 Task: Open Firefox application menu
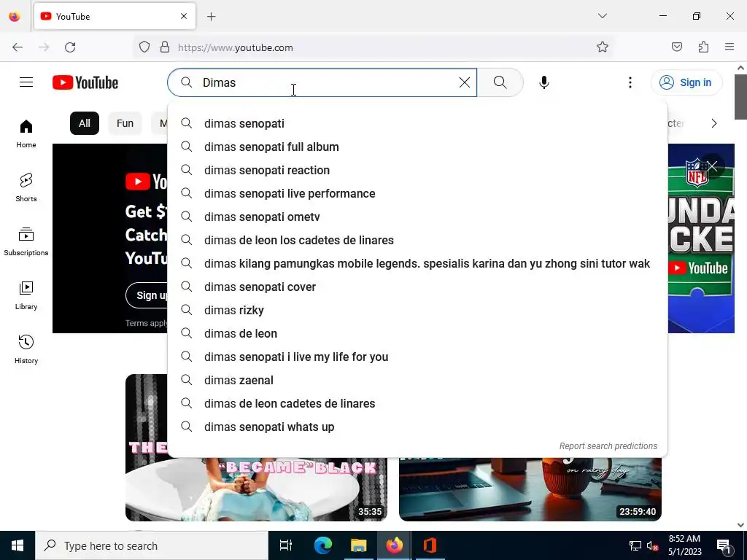(x=729, y=47)
